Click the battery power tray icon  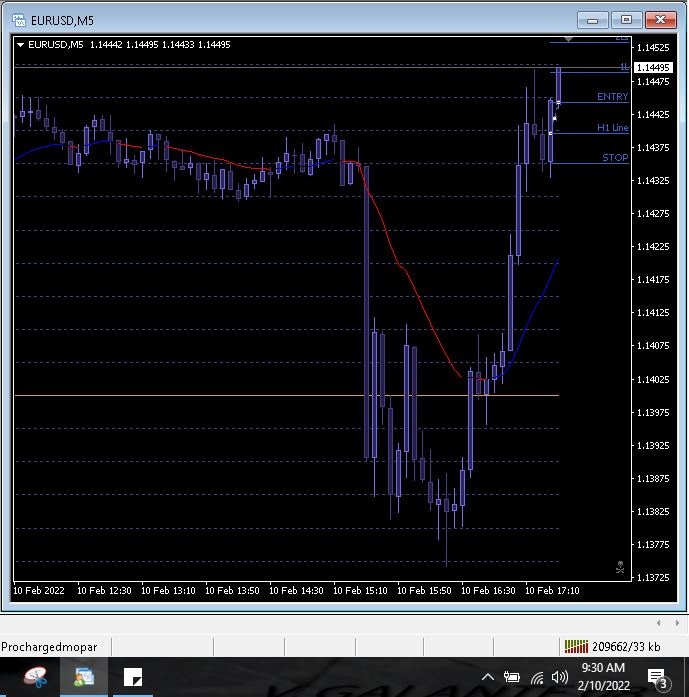coord(512,677)
